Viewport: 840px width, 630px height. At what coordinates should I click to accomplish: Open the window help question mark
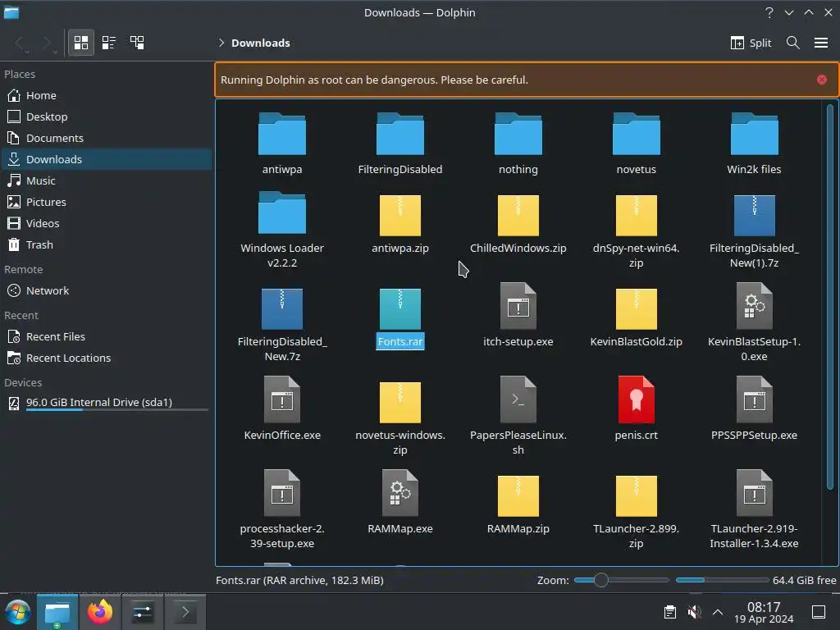(769, 12)
